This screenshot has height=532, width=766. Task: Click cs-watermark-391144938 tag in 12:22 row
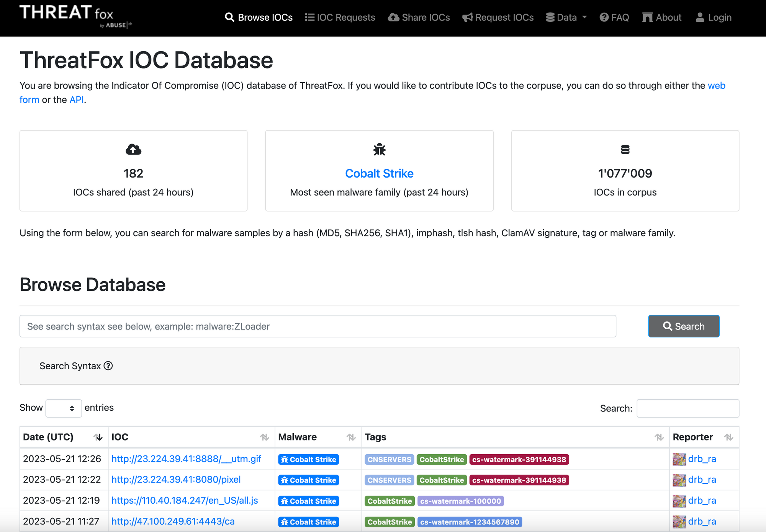(x=519, y=480)
